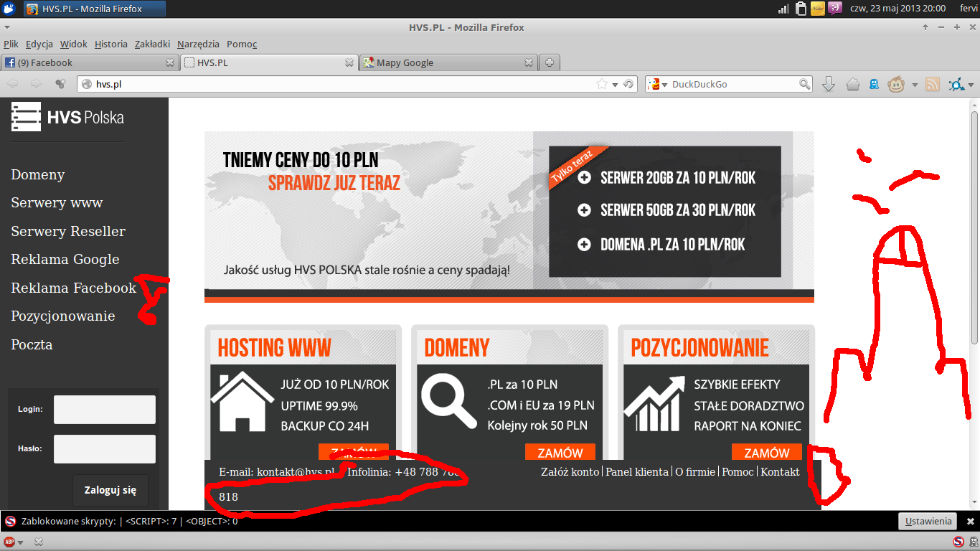Close the NoScript blocked scripts notification bar
This screenshot has height=551, width=980.
click(971, 522)
